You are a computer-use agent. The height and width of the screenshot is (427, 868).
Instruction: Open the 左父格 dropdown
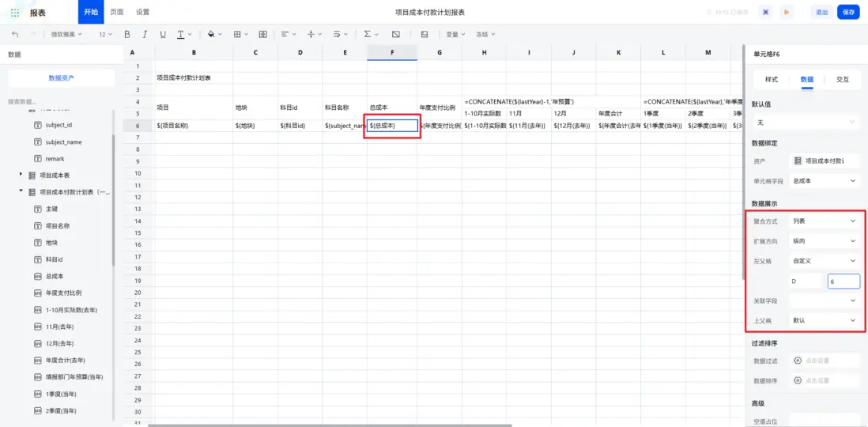click(x=825, y=260)
